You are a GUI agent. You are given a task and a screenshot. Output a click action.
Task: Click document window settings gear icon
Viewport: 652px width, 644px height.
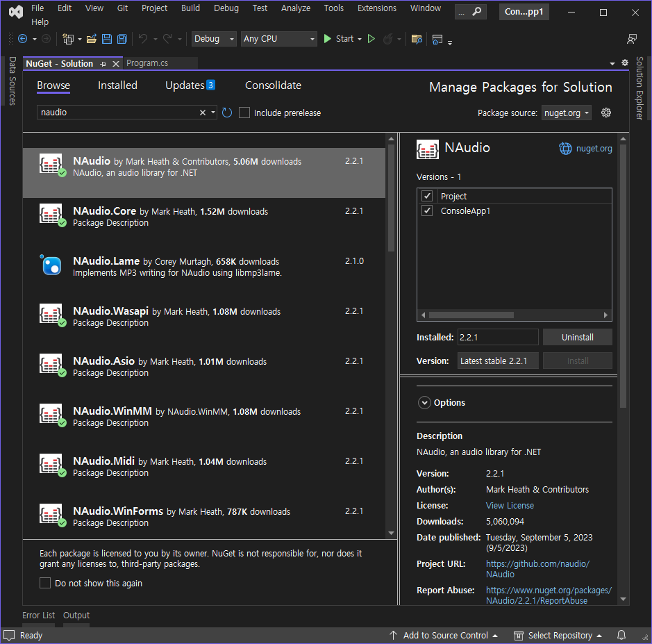tap(625, 63)
